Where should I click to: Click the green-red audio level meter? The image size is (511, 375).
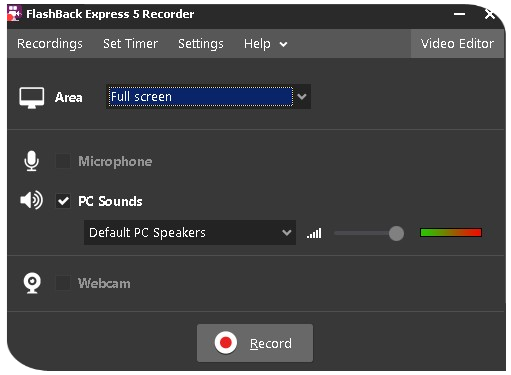point(451,232)
